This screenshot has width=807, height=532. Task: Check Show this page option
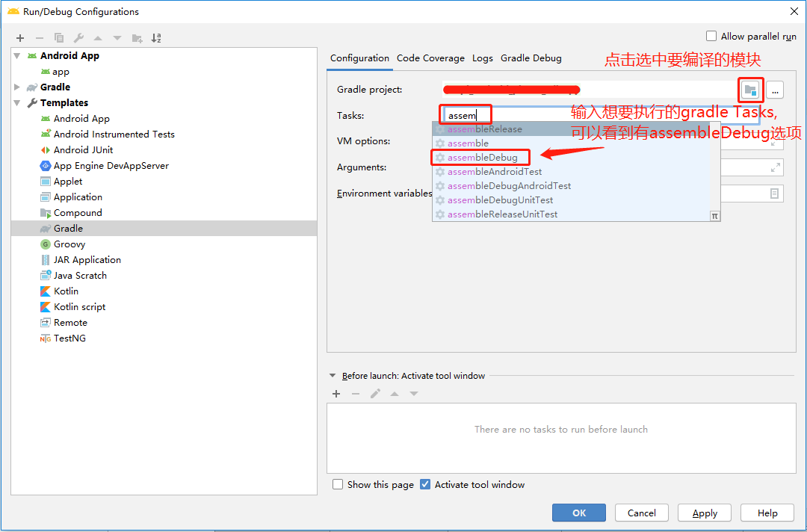338,484
